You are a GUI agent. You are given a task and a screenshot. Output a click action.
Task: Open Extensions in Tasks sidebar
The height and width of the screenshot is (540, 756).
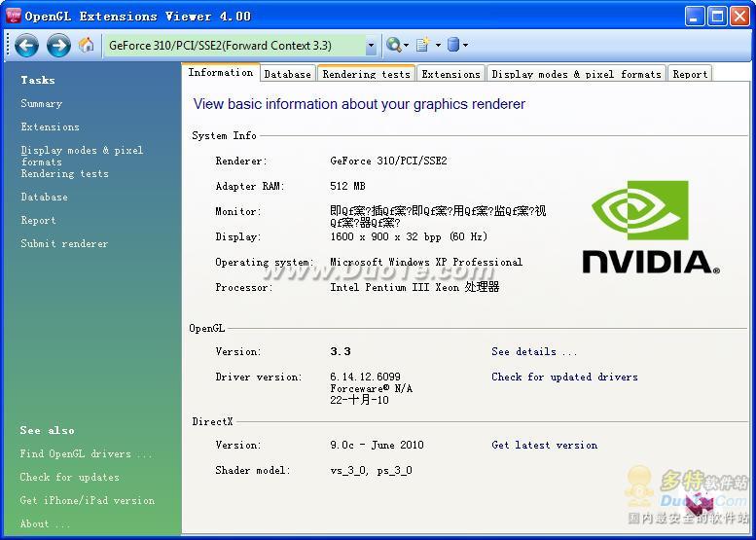(51, 126)
